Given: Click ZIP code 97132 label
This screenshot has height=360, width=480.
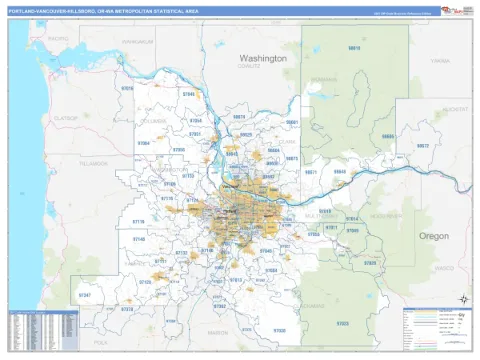Looking at the screenshot, I should (x=181, y=253).
